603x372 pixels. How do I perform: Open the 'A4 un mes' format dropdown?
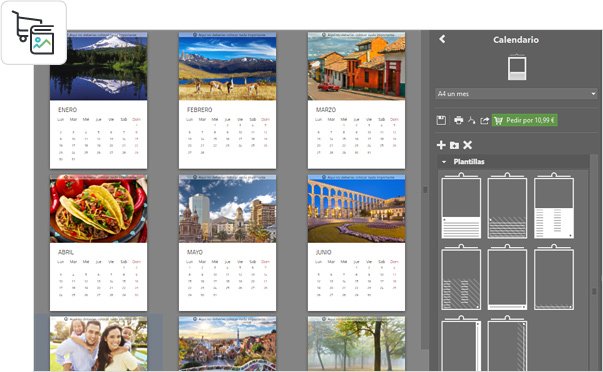(516, 93)
